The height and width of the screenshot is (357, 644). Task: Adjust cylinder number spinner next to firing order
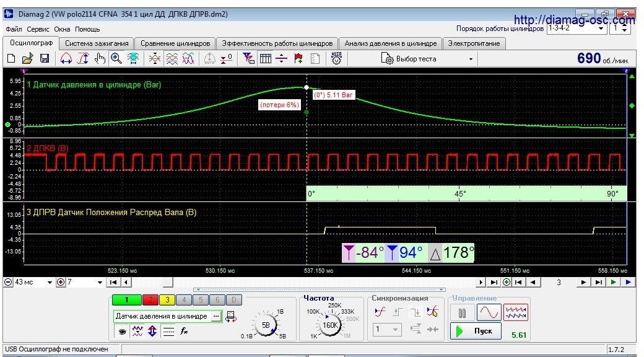coord(624,29)
